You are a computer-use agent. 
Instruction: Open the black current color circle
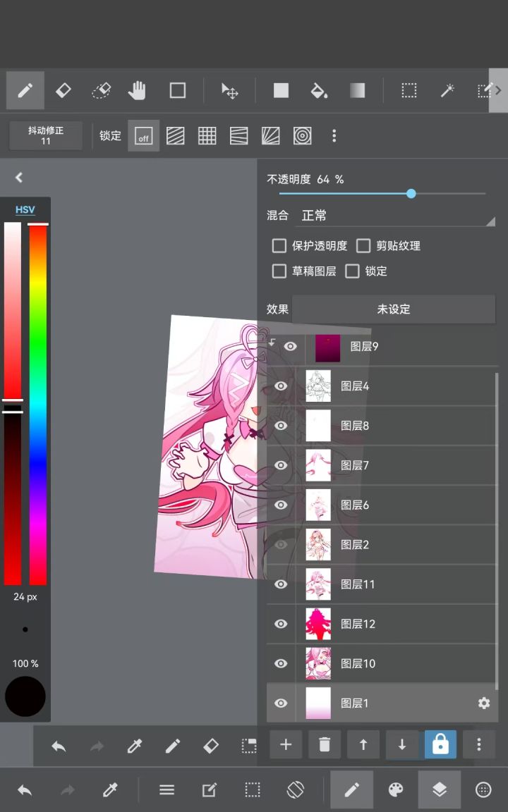[x=25, y=696]
